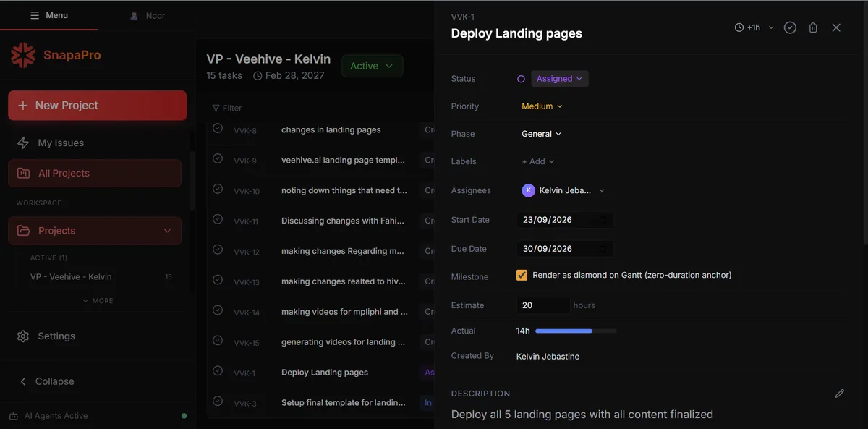Uncheck Milestone render as diamond checkbox
This screenshot has width=868, height=429.
click(522, 276)
